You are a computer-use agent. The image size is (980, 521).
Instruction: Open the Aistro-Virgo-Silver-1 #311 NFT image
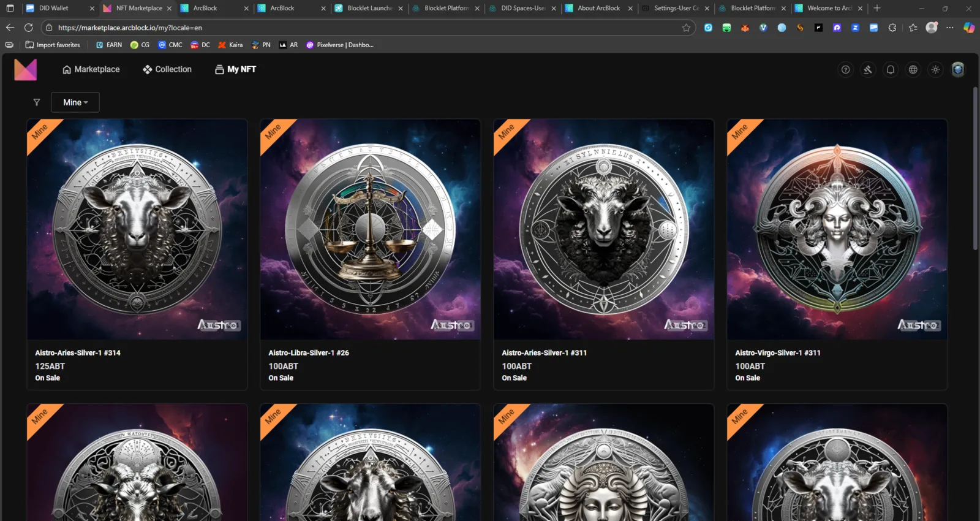837,229
